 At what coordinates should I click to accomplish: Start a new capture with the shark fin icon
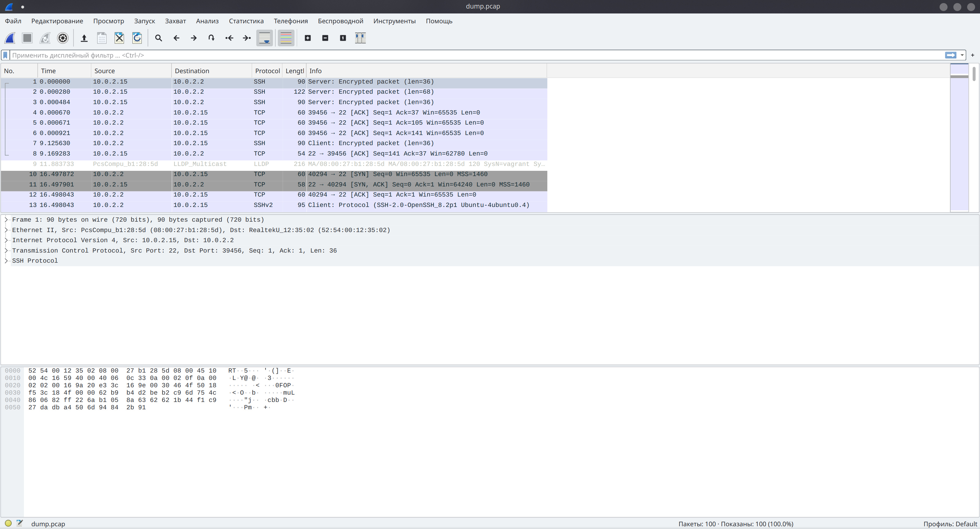[10, 38]
